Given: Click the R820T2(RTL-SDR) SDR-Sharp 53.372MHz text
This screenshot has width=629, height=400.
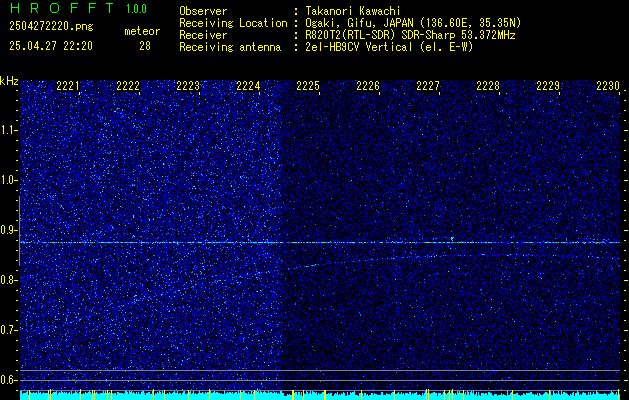Looking at the screenshot, I should tap(410, 35).
